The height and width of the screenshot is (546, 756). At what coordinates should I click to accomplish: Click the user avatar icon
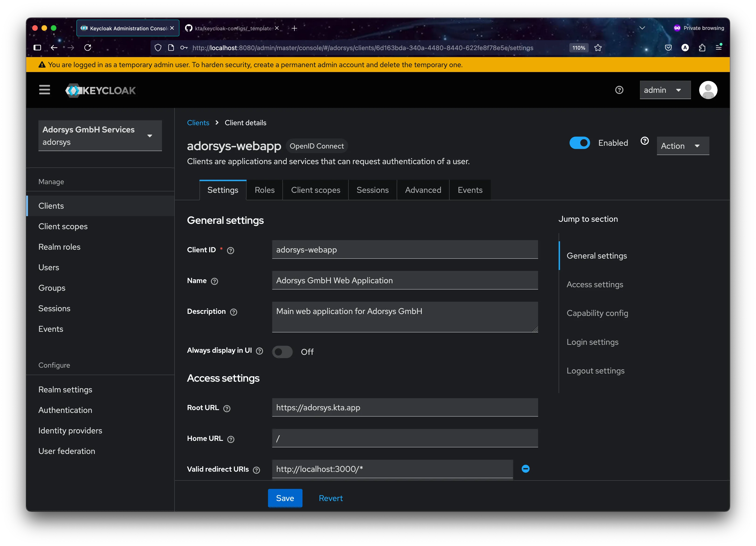pos(708,90)
